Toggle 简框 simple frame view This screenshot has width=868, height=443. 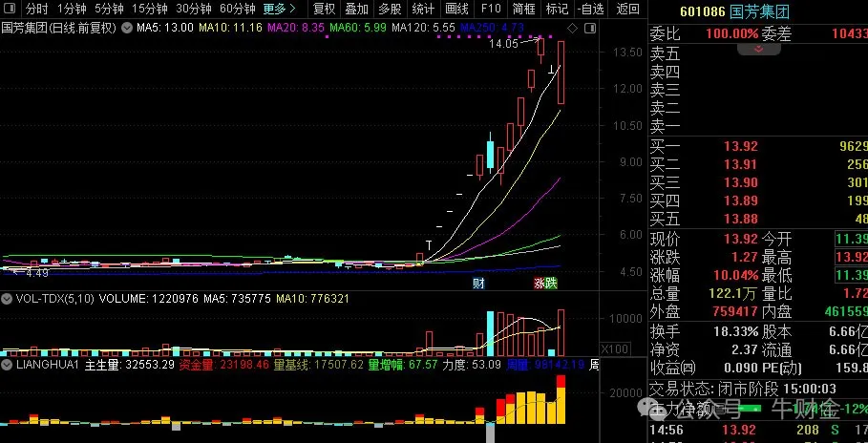(523, 10)
